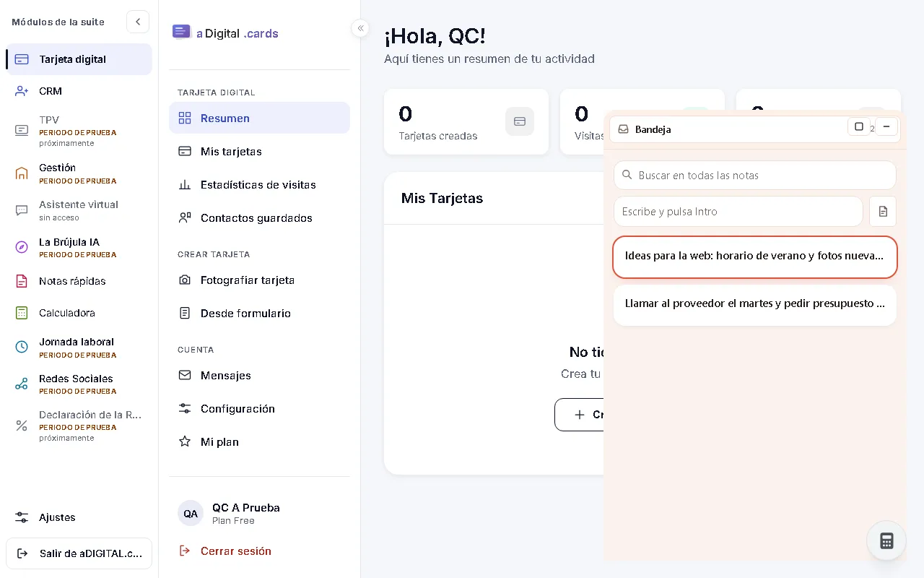Click the QA user avatar
The image size is (924, 578).
click(191, 514)
